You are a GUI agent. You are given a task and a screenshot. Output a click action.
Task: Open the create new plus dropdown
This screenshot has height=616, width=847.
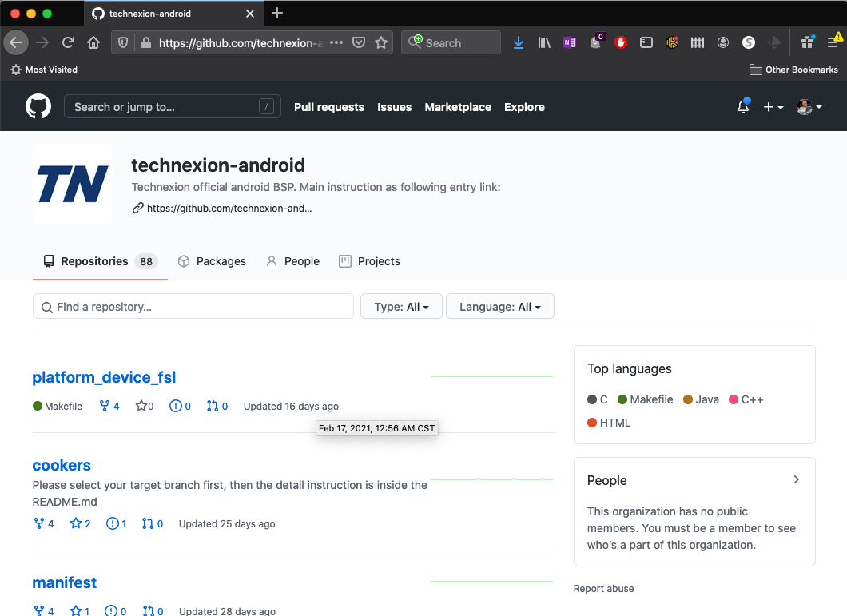(773, 107)
